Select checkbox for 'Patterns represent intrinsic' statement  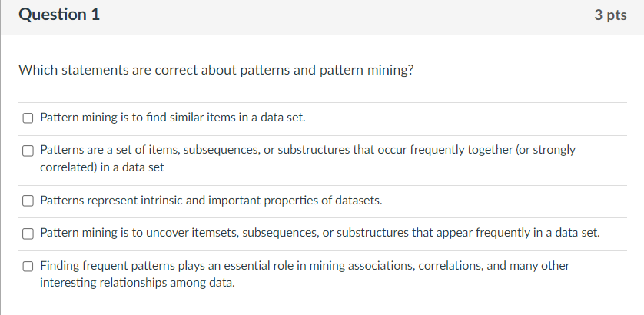click(x=28, y=201)
